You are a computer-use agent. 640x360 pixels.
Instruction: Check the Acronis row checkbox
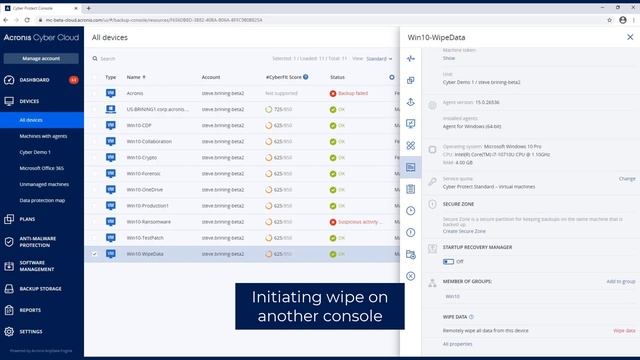pyautogui.click(x=95, y=93)
